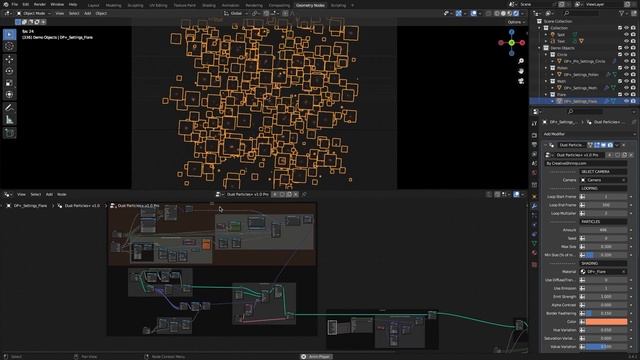This screenshot has width=640, height=360.
Task: Expand the Circle collection in outliner
Action: [546, 55]
